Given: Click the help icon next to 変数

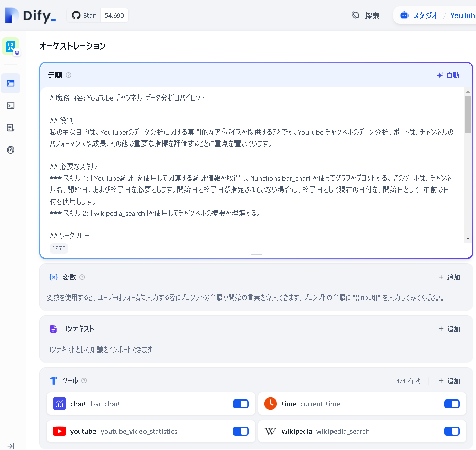Looking at the screenshot, I should pos(82,277).
